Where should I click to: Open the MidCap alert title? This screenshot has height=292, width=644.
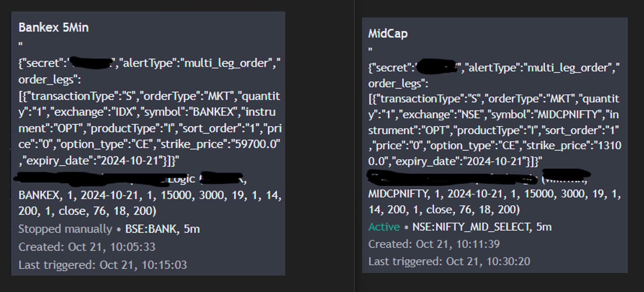[x=388, y=34]
